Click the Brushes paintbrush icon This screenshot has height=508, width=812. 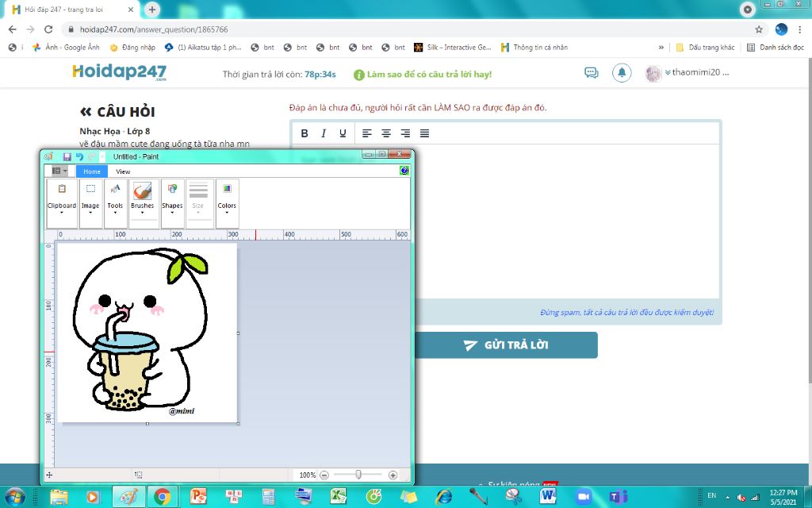pyautogui.click(x=143, y=190)
